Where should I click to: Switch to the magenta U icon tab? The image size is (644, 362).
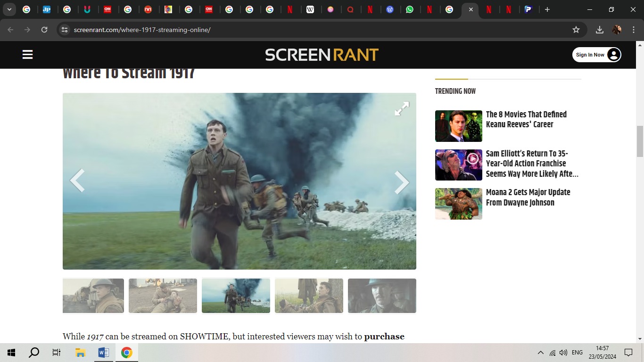tap(87, 9)
